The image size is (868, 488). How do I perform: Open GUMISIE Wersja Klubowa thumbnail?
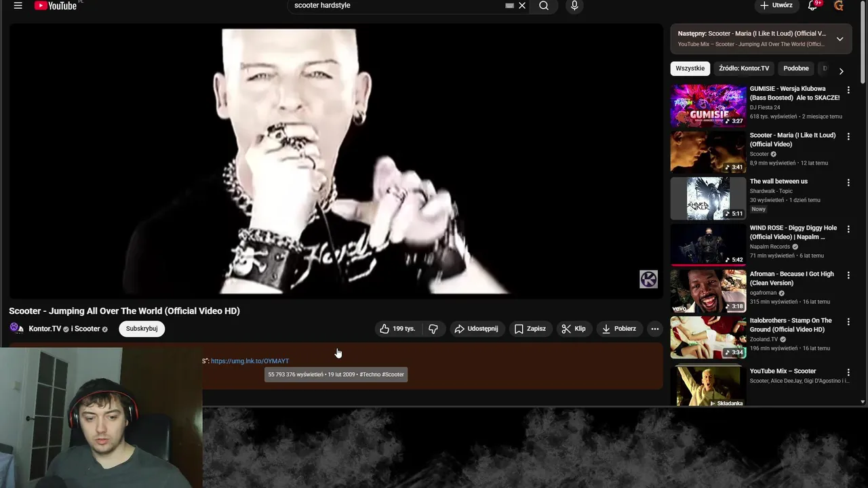pyautogui.click(x=708, y=106)
